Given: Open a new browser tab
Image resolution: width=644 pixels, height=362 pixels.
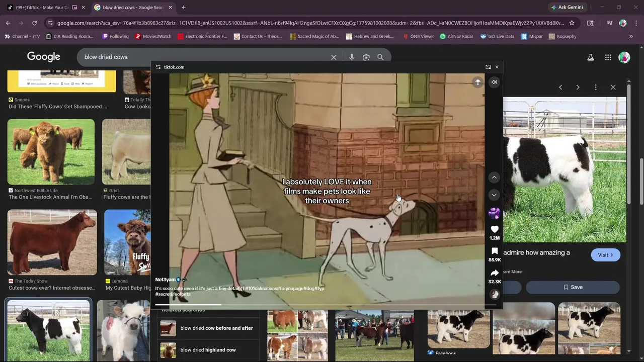Looking at the screenshot, I should (184, 8).
